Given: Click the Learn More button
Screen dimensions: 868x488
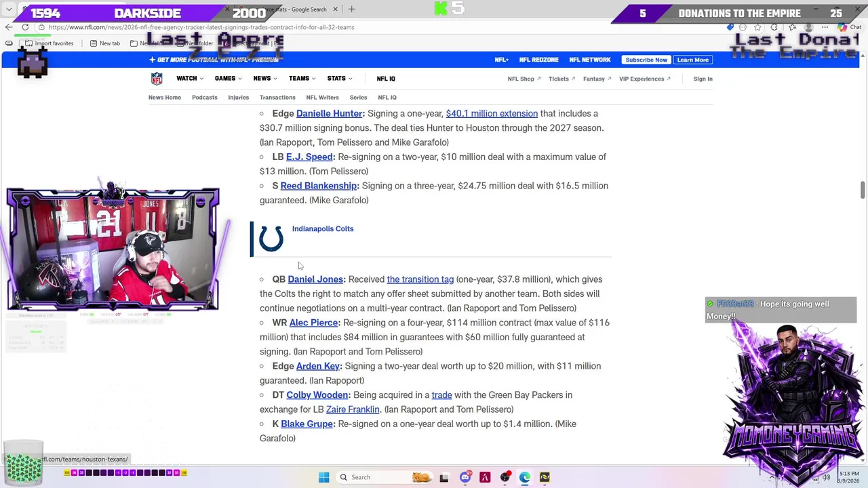Looking at the screenshot, I should (x=692, y=60).
